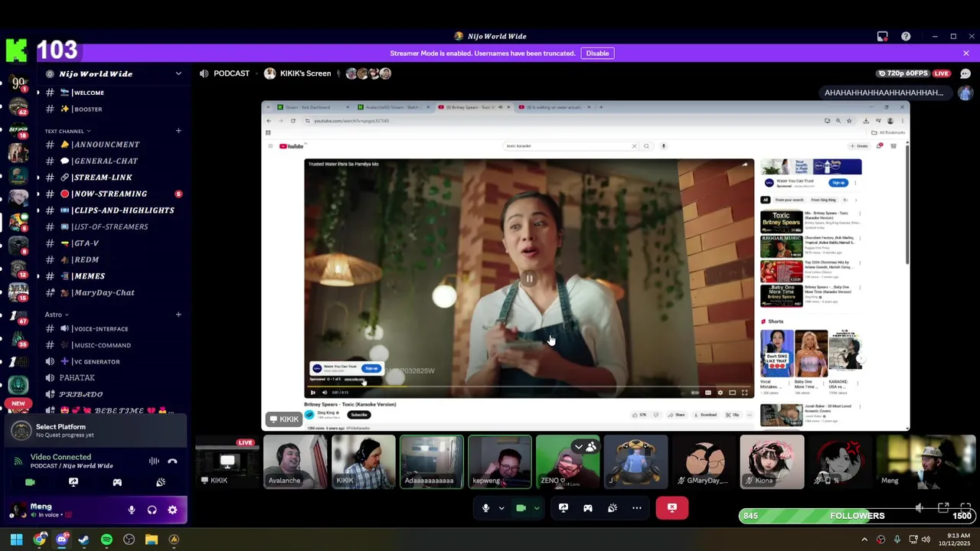The width and height of the screenshot is (980, 551).
Task: Toggle camera in the Video Connected panel
Action: point(30,482)
